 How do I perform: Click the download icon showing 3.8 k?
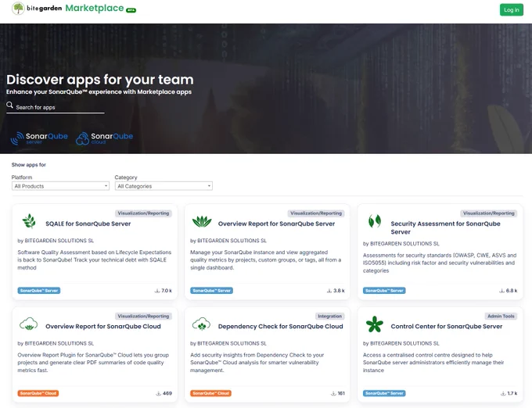click(x=329, y=291)
